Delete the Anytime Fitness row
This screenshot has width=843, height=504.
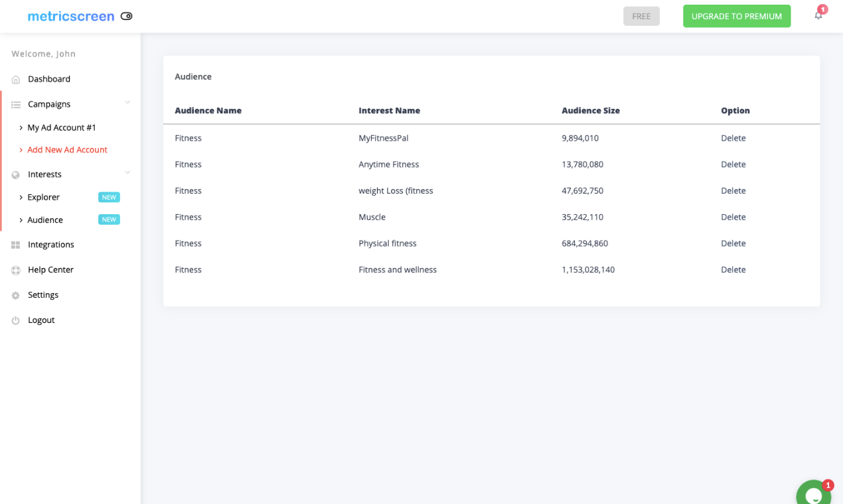point(733,164)
